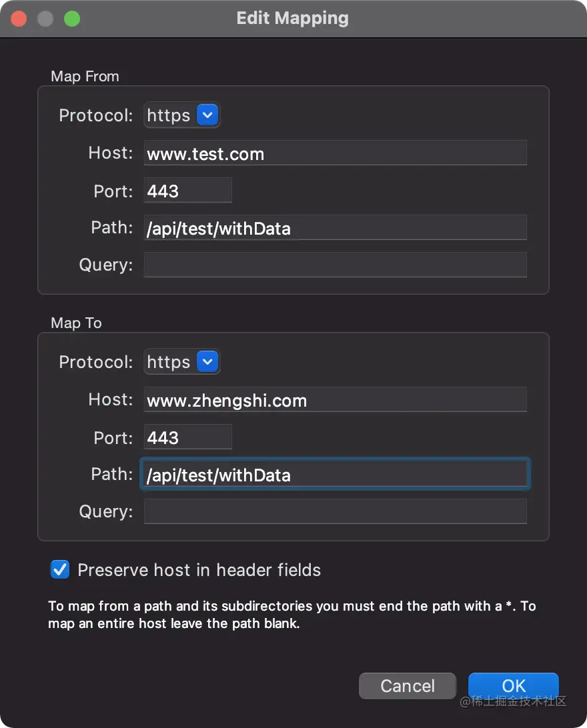Image resolution: width=587 pixels, height=728 pixels.
Task: Focus the empty Map From Query field
Action: pyautogui.click(x=336, y=265)
